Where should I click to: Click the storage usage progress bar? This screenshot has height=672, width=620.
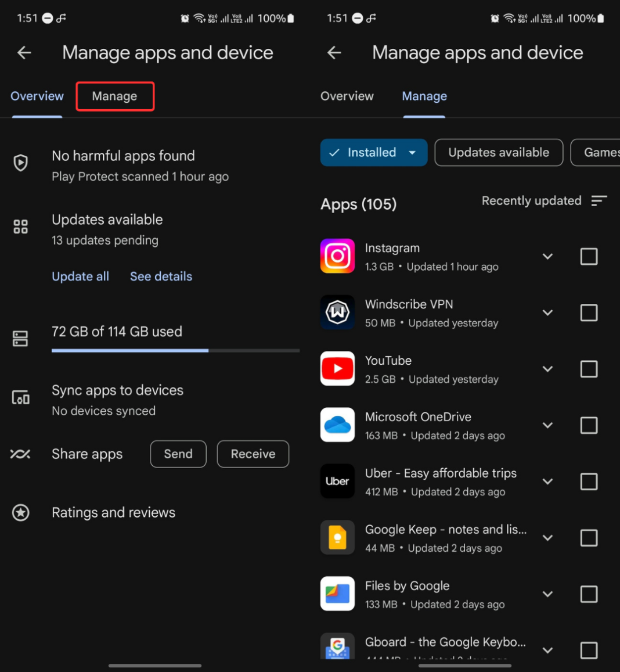tap(175, 350)
